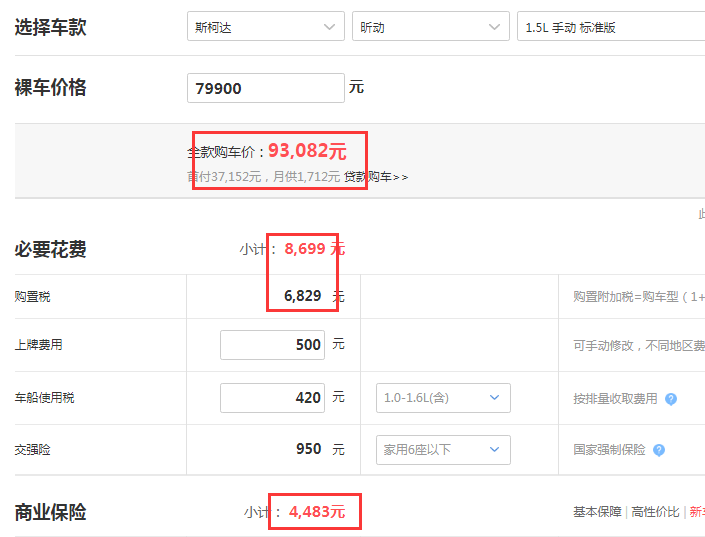
Task: Click the 上牌费用 row label
Action: [x=39, y=345]
